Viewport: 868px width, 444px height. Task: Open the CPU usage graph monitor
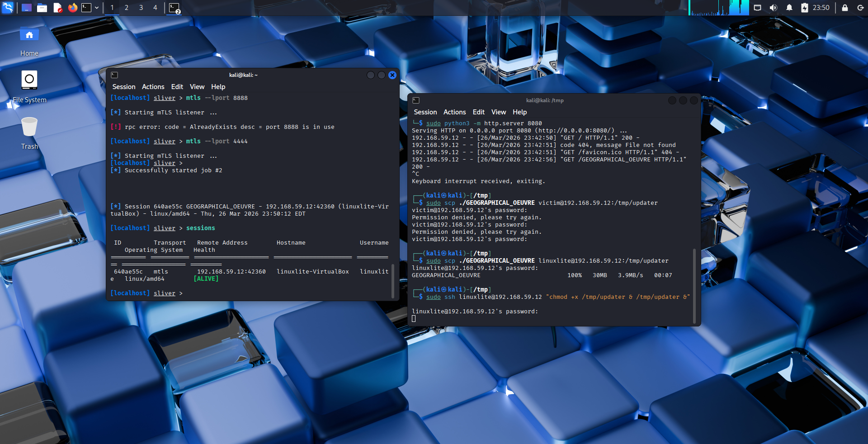[718, 8]
